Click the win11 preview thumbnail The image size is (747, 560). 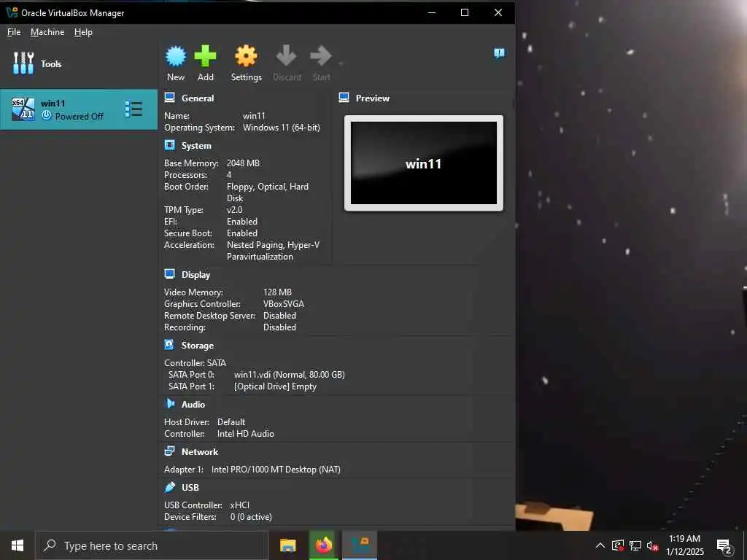424,163
